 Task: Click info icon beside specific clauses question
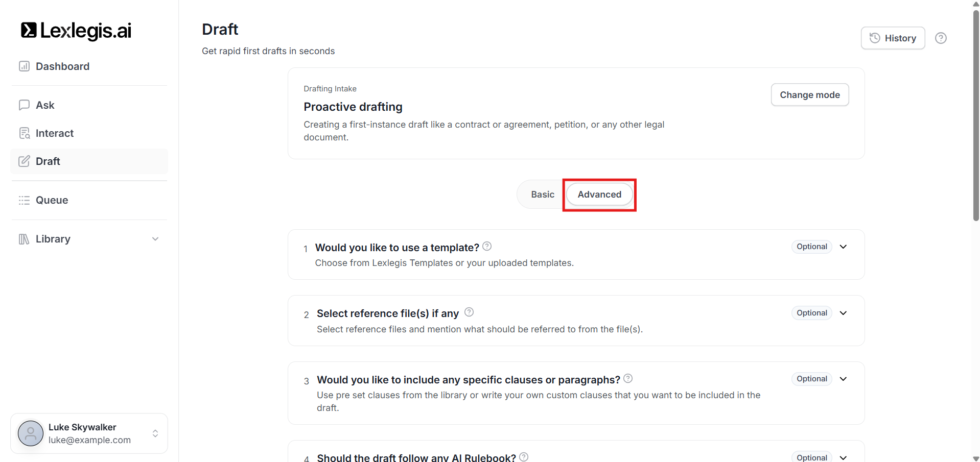tap(628, 378)
